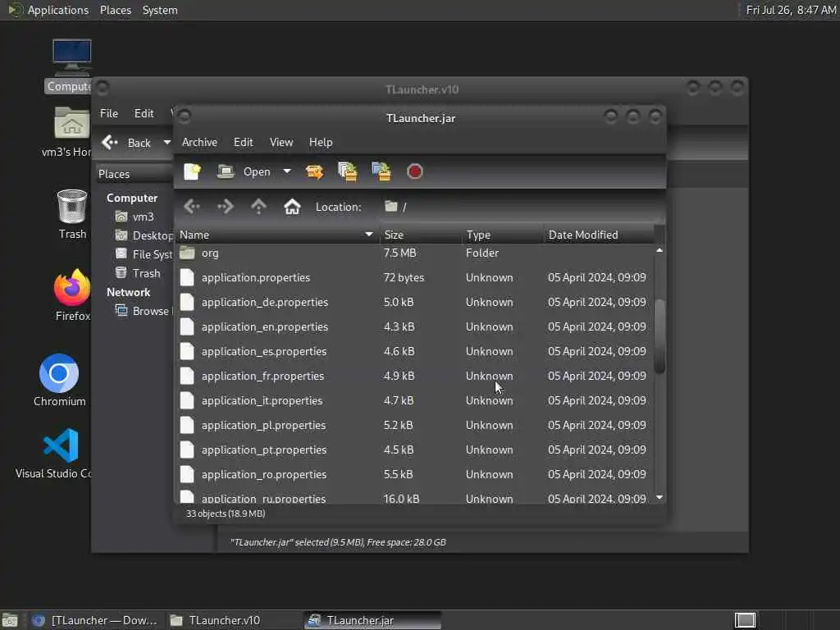Viewport: 840px width, 630px height.
Task: Click the red Stop operation icon
Action: point(414,172)
